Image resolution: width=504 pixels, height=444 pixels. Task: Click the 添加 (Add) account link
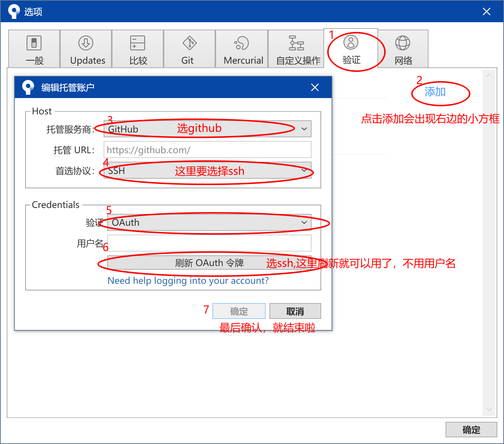click(435, 92)
